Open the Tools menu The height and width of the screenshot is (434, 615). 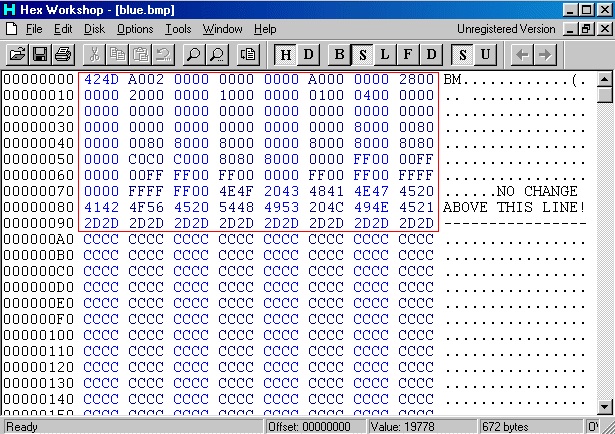(178, 29)
